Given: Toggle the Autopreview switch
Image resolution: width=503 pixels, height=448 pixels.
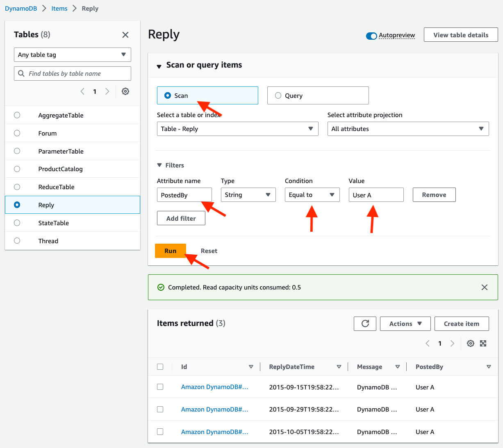Looking at the screenshot, I should point(371,36).
